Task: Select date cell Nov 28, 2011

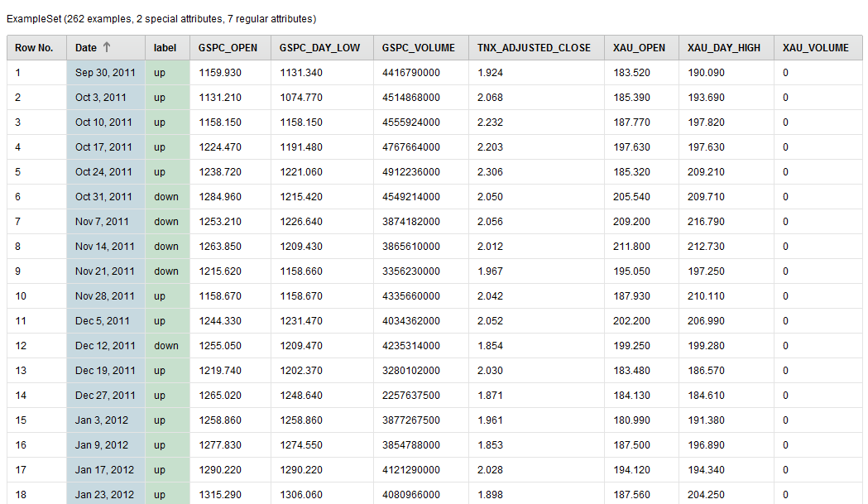Action: point(104,296)
